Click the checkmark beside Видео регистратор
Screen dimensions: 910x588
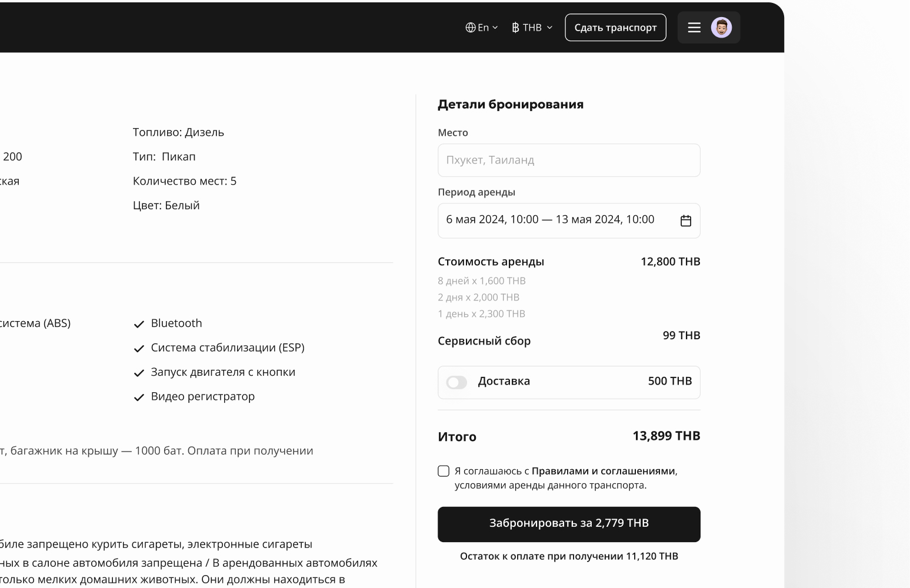pos(139,397)
